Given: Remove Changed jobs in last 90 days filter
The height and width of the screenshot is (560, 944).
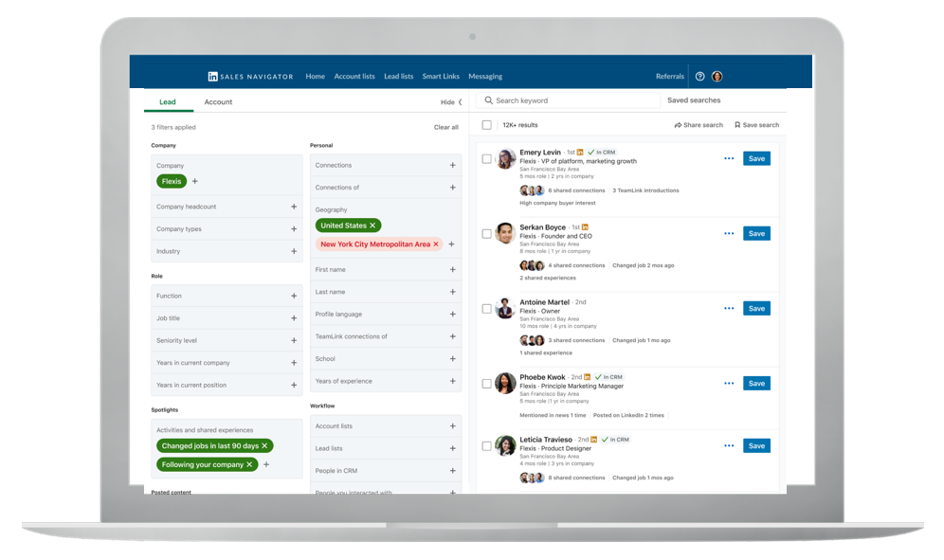Looking at the screenshot, I should pyautogui.click(x=265, y=446).
